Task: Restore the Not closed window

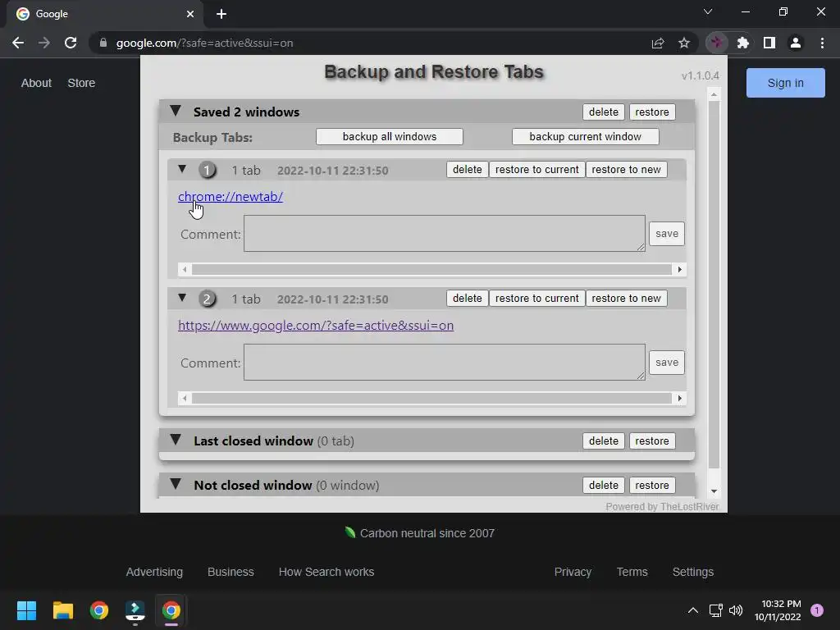Action: click(x=652, y=486)
